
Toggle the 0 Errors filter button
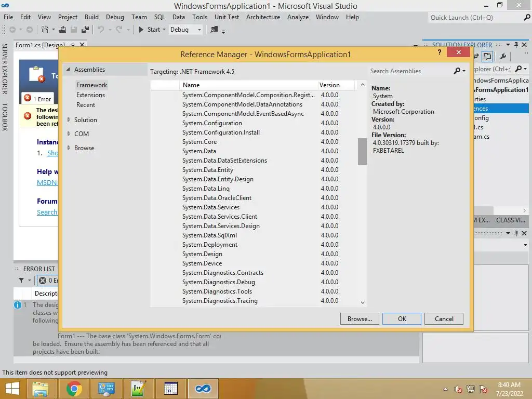pos(48,280)
